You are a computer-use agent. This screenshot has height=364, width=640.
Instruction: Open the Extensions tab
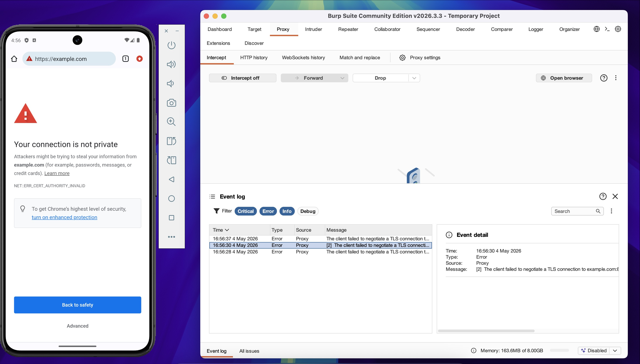click(218, 43)
